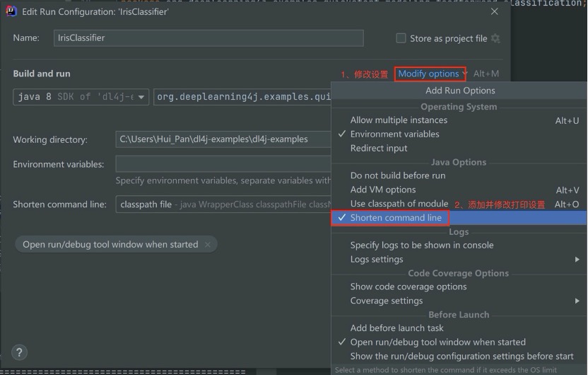The width and height of the screenshot is (588, 375).
Task: Choose Add before launch task
Action: 459,328
